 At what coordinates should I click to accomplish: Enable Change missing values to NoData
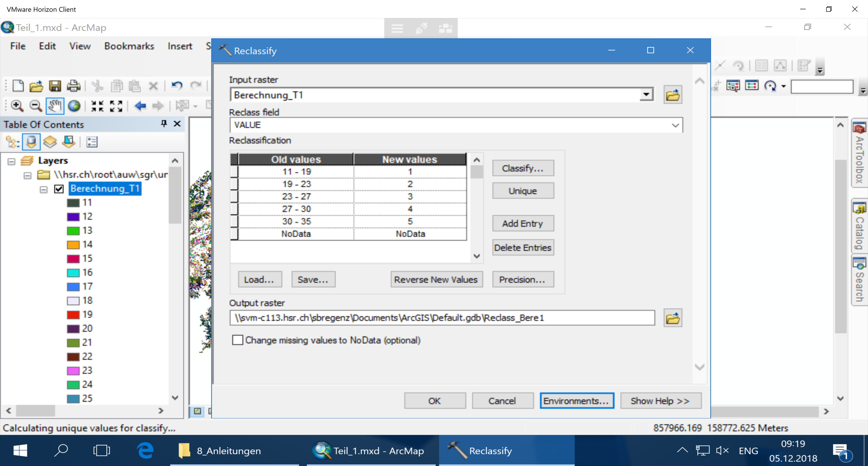pos(238,340)
